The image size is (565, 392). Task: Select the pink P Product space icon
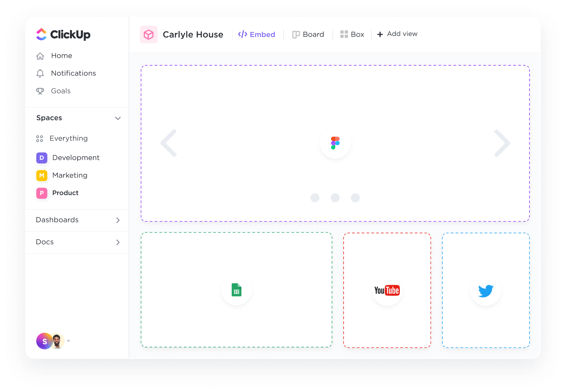tap(42, 193)
